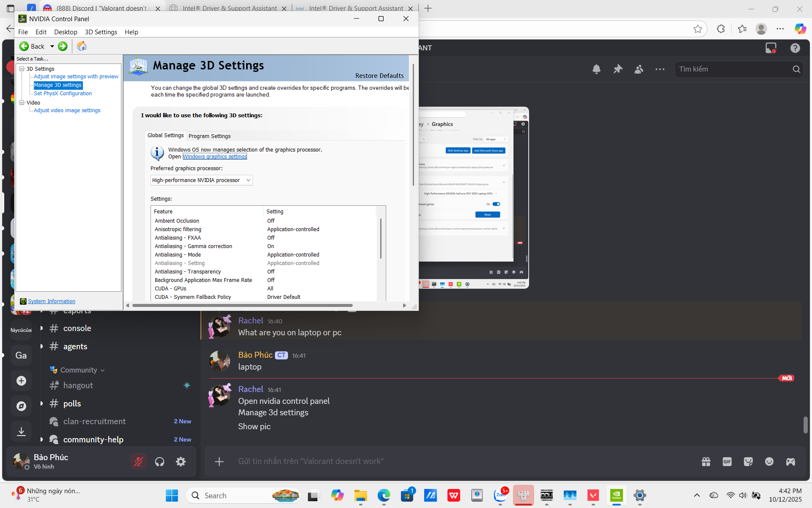Switch to the Program Settings tab
This screenshot has height=508, width=812.
[209, 136]
